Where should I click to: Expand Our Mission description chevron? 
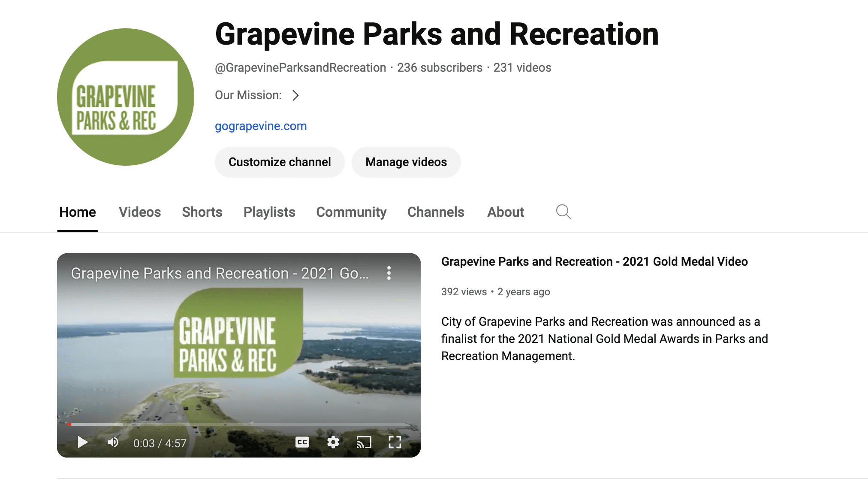295,95
